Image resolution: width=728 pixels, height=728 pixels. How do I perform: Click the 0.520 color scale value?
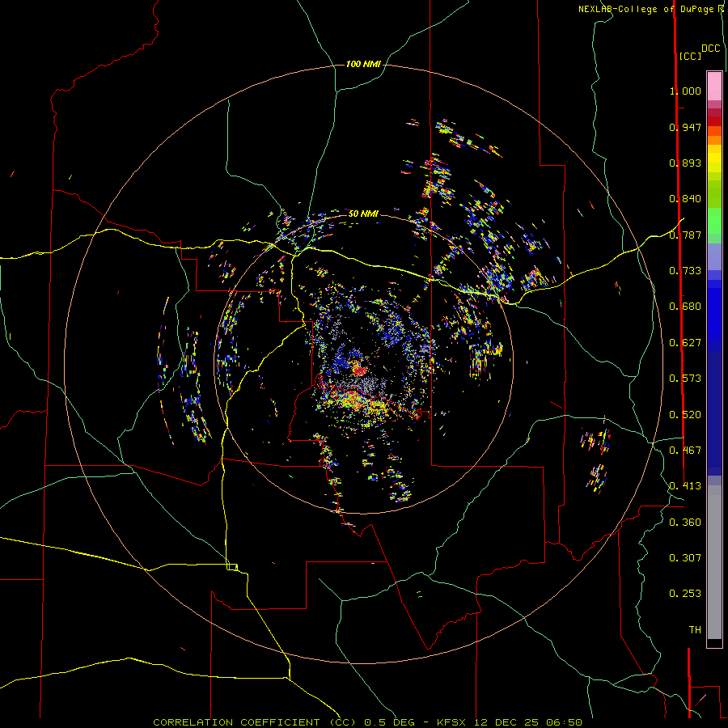(x=685, y=415)
